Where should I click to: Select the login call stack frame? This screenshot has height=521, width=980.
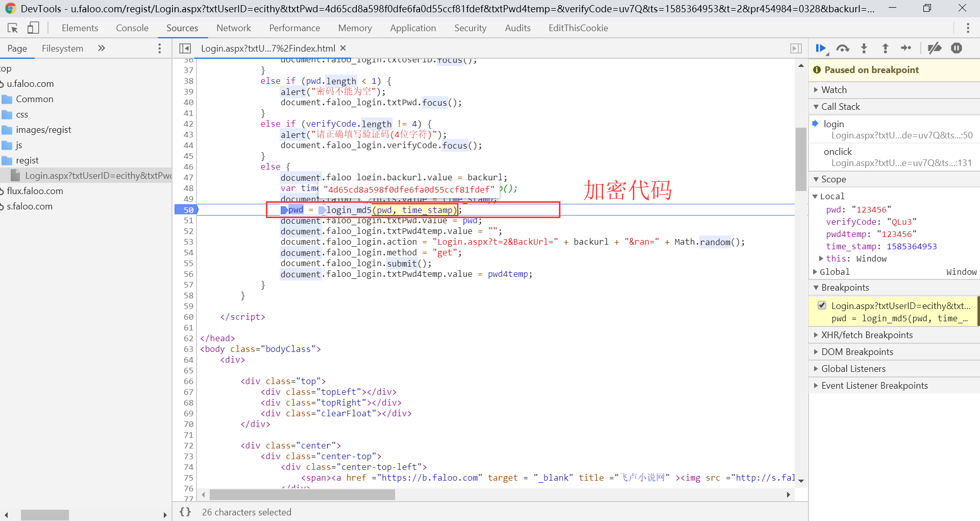coord(894,129)
